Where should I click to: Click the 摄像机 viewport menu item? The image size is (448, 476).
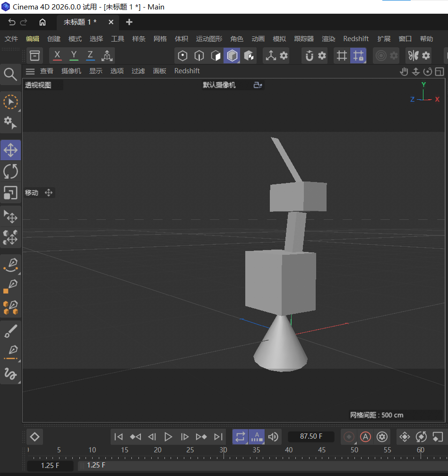[x=71, y=71]
